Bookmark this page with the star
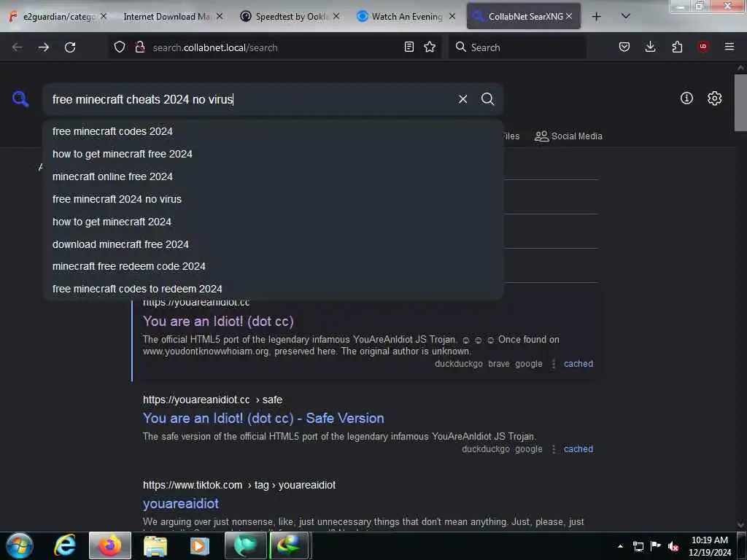The height and width of the screenshot is (560, 747). click(x=430, y=47)
